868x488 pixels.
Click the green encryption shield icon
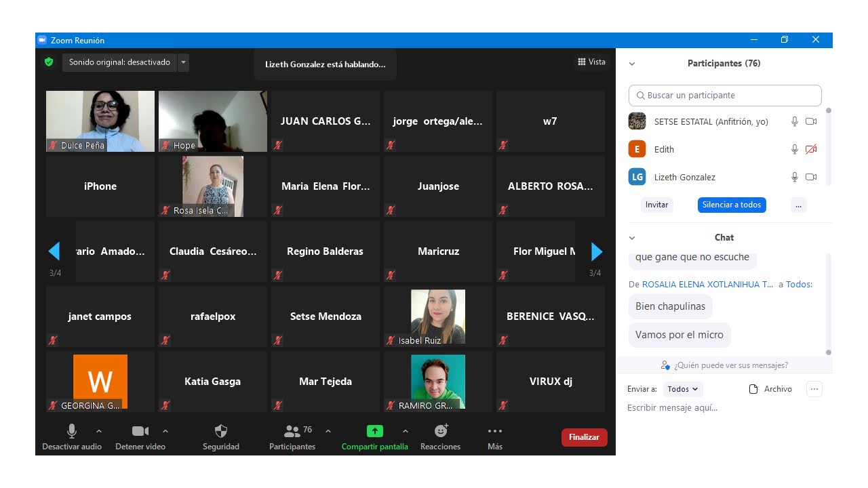(x=49, y=62)
